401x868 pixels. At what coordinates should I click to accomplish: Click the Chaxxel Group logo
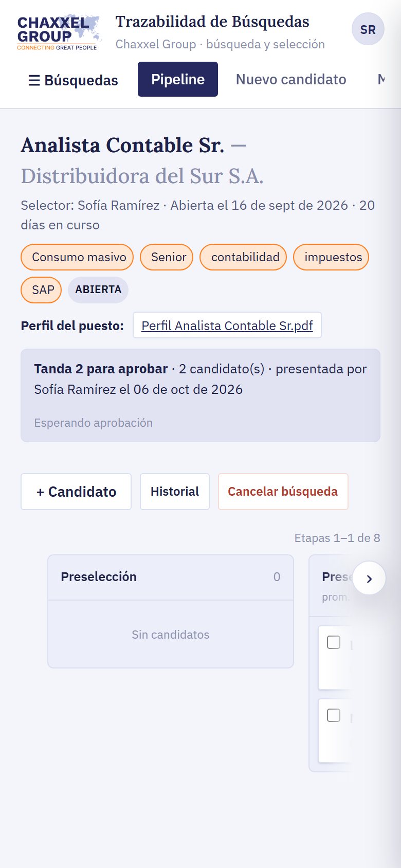(x=59, y=32)
